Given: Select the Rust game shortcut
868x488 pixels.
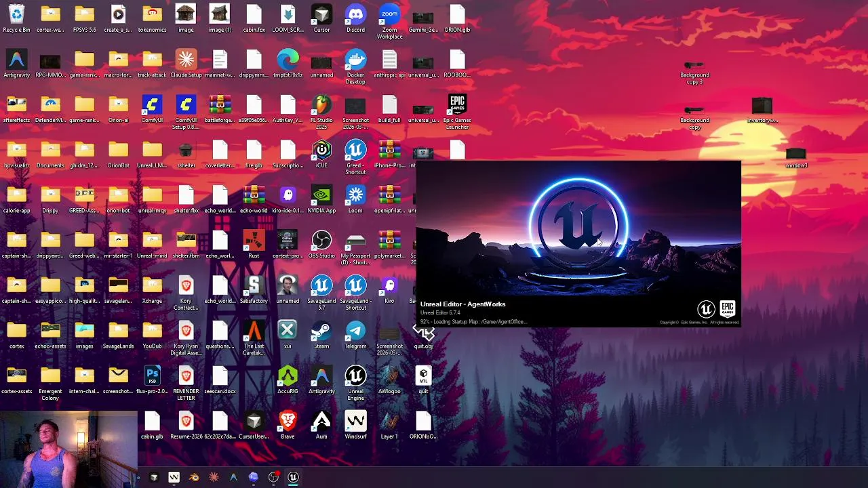Looking at the screenshot, I should click(254, 245).
